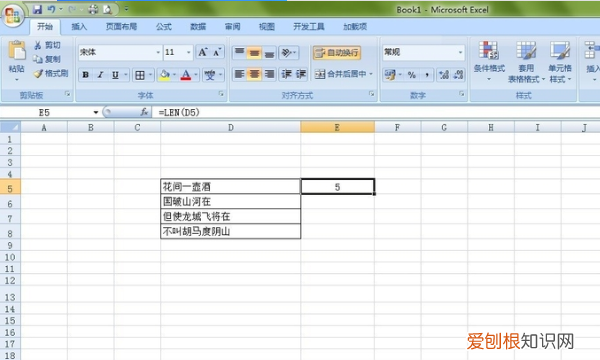Switch to 审阅 tab

[x=233, y=26]
